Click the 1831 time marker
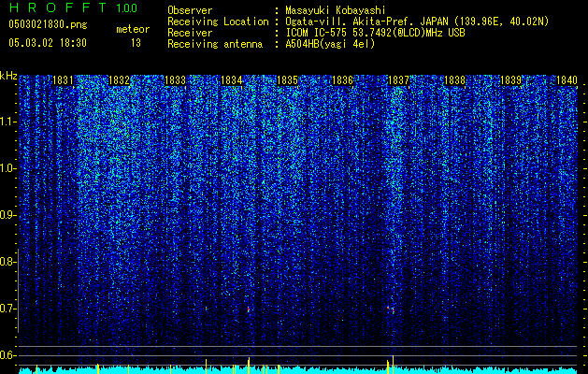Viewport: 588px width, 374px height. tap(63, 80)
